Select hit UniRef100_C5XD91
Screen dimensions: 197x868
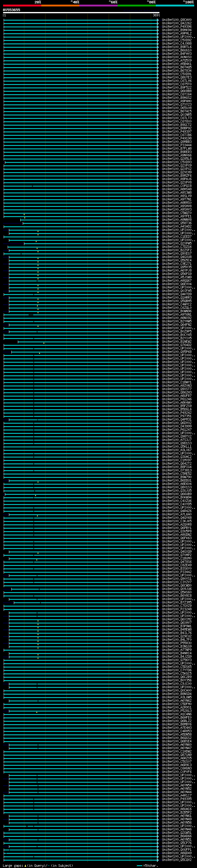pyautogui.click(x=177, y=74)
